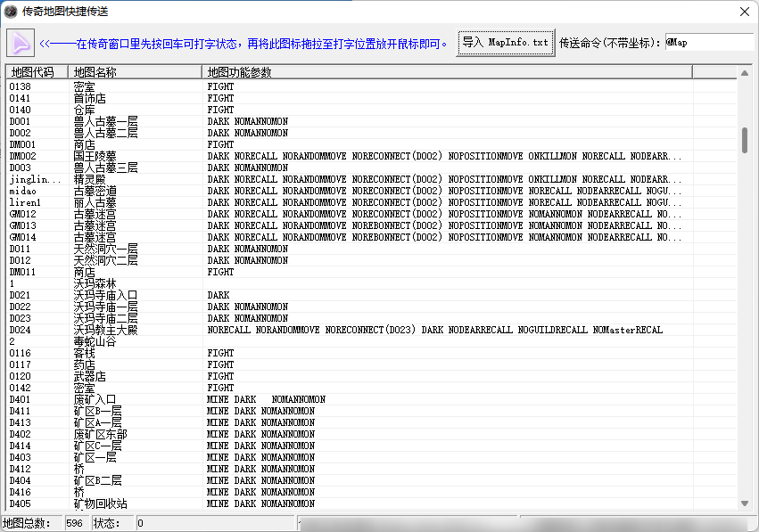Viewport: 759px width, 532px height.
Task: Sort by the 地图代码 column header
Action: [37, 72]
